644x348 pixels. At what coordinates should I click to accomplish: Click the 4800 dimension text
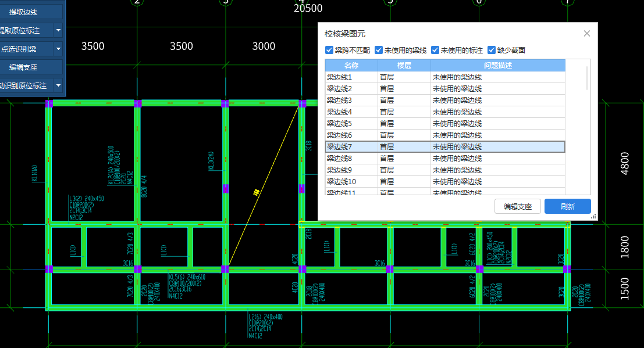tap(624, 163)
